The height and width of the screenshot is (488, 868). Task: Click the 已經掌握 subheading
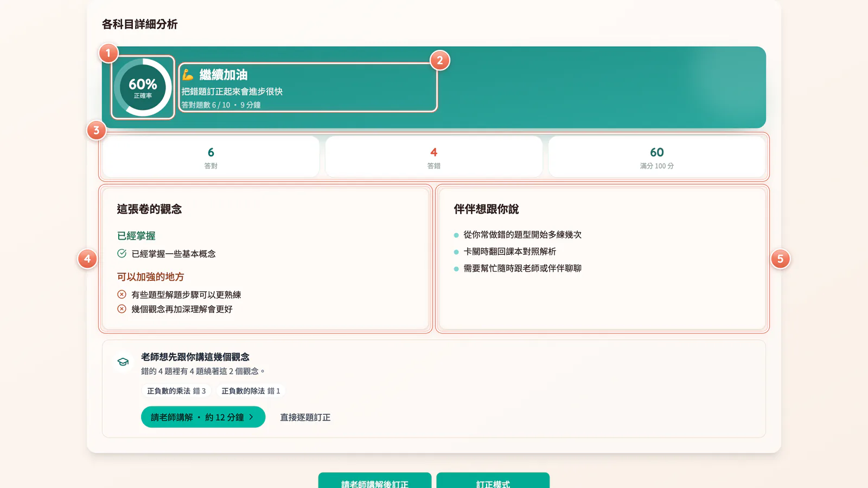click(136, 236)
